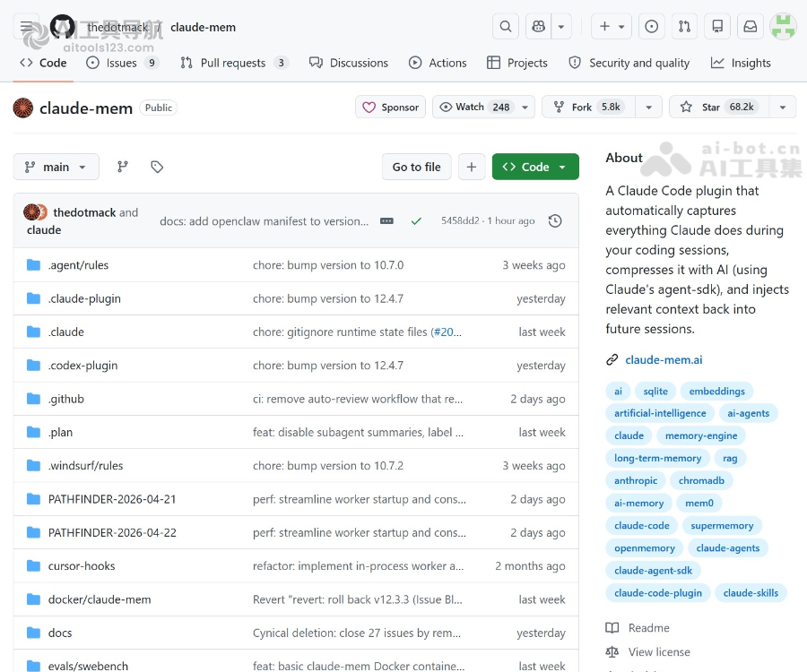Switch to the Actions tab

pyautogui.click(x=438, y=63)
